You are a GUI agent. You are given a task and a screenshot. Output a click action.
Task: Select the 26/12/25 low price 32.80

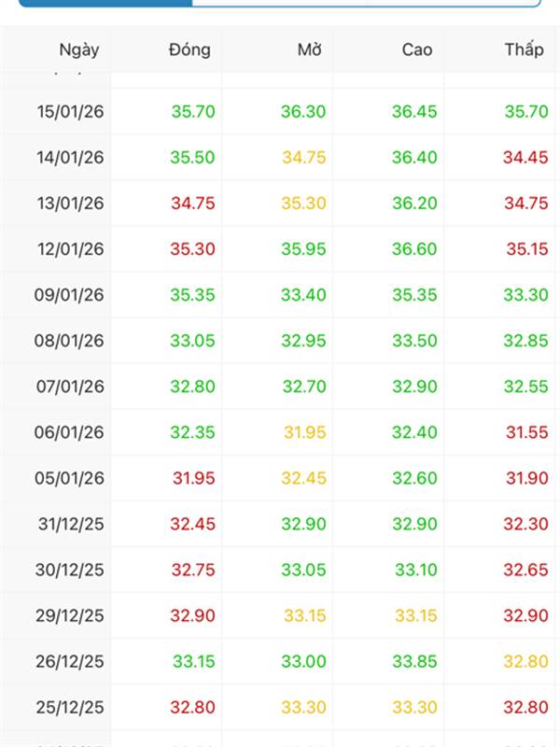525,661
